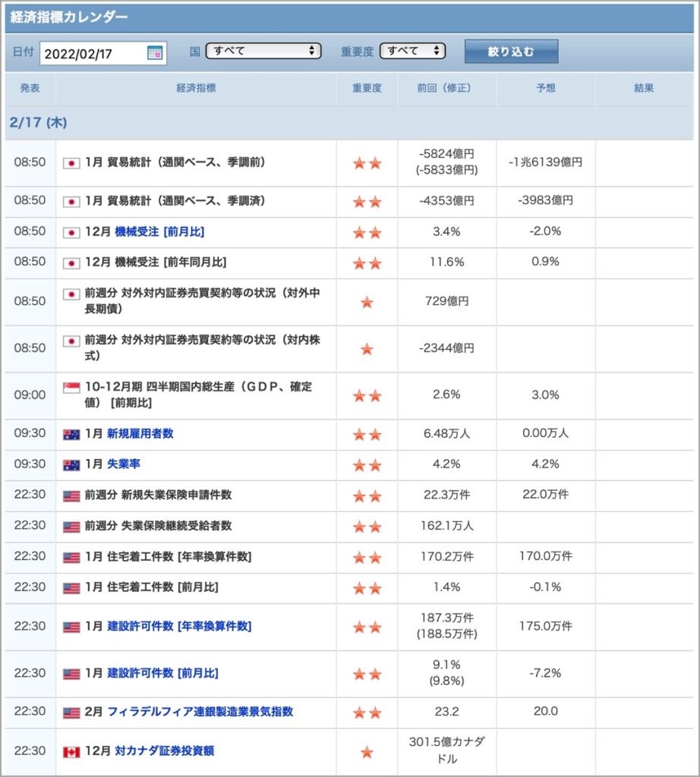Click US flag beside 建設許可件数 [年率換算件数]
This screenshot has width=700, height=777.
71,628
